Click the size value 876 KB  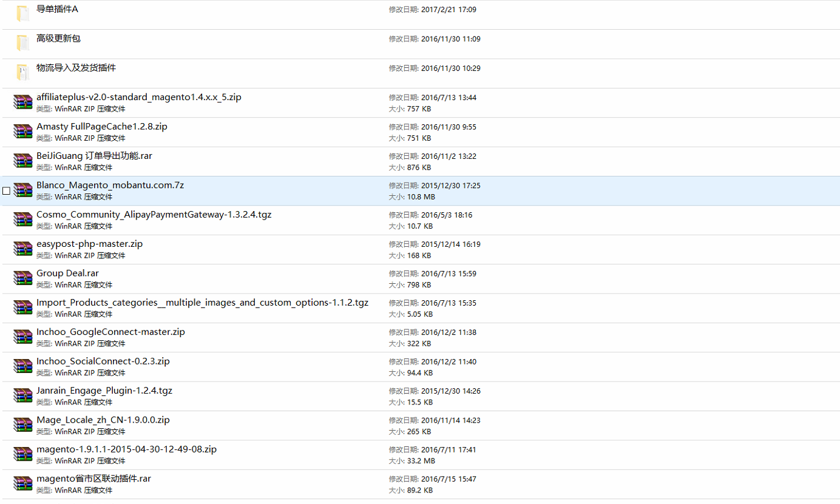pos(419,167)
